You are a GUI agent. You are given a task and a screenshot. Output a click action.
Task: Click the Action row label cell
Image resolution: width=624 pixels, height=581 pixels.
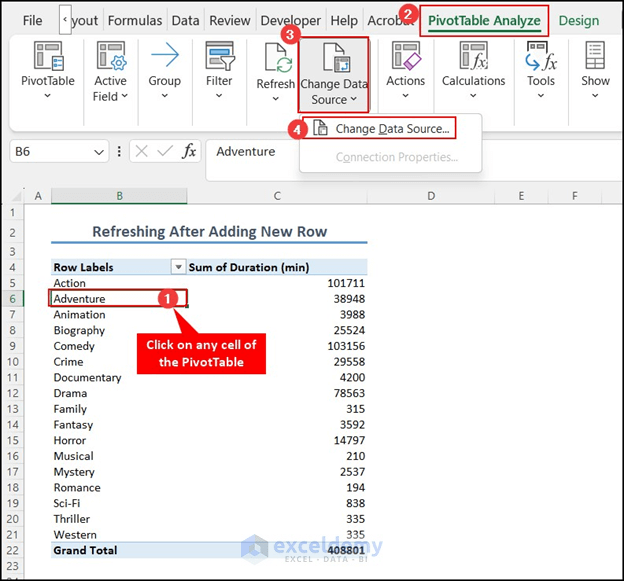tap(119, 283)
